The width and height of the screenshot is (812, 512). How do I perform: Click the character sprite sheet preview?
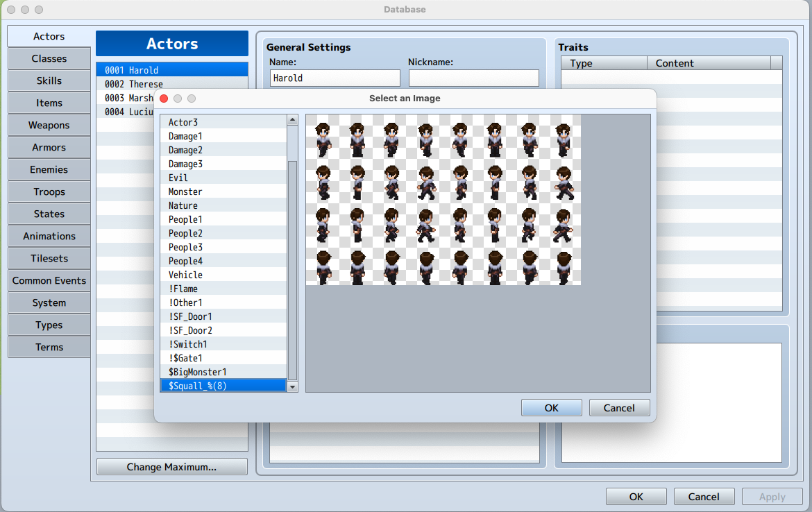tap(443, 200)
